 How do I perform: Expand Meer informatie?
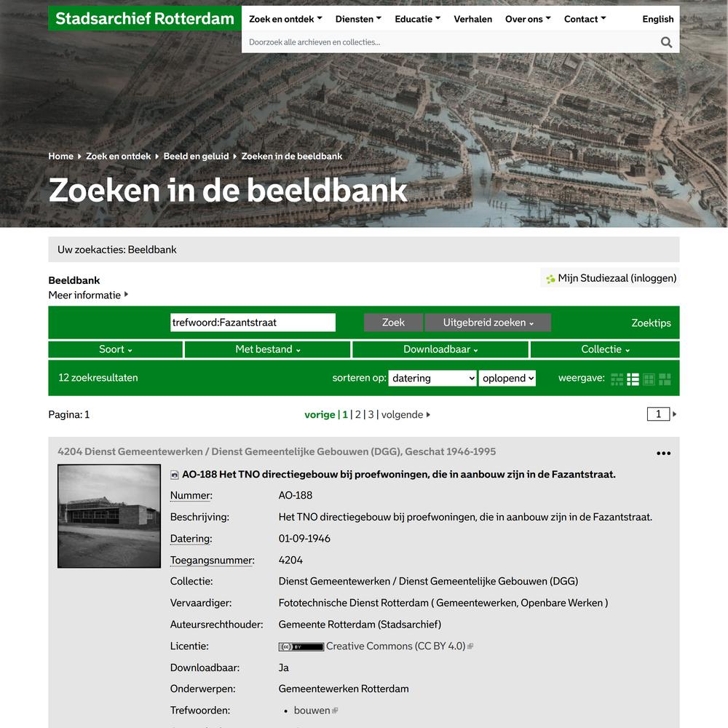[88, 296]
